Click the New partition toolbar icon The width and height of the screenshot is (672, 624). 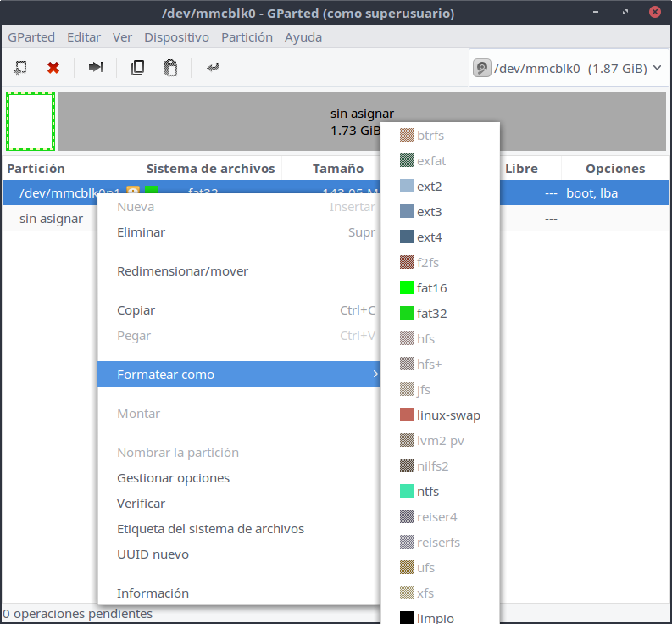point(21,68)
